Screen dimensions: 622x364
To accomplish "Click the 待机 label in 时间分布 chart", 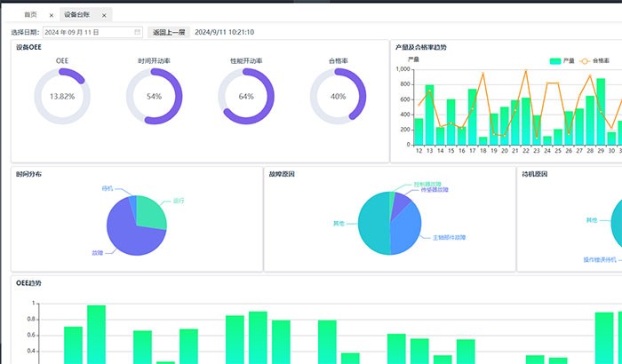I will click(x=108, y=188).
